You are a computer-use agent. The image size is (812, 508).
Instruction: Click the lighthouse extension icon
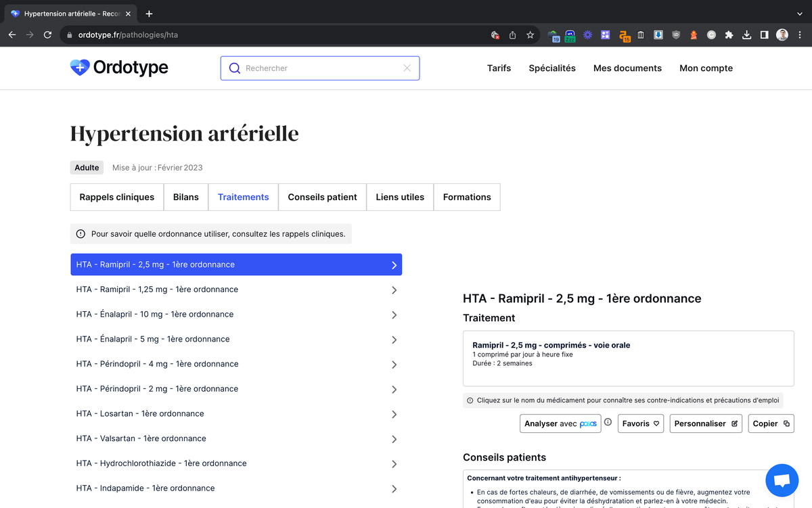pos(694,34)
